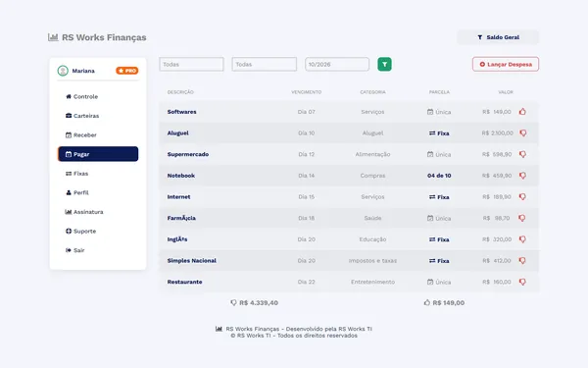Click repeat arrows icon in Simples Nacional parcela

tap(432, 261)
